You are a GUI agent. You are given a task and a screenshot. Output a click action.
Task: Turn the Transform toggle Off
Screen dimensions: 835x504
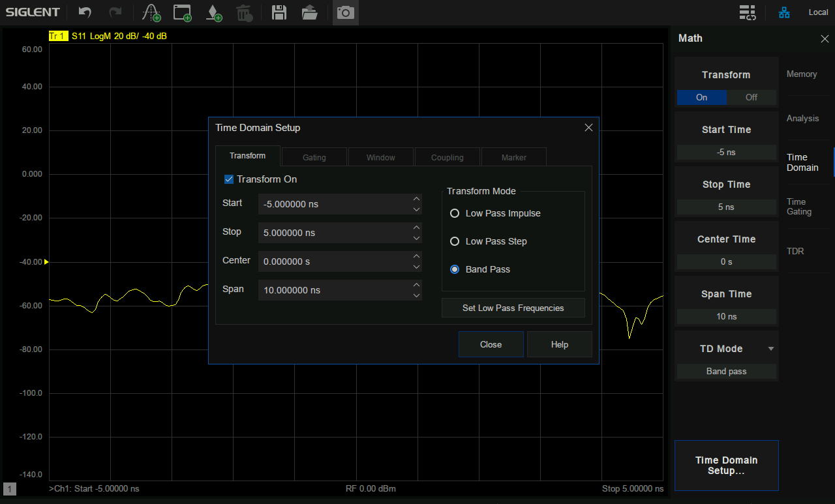(751, 97)
